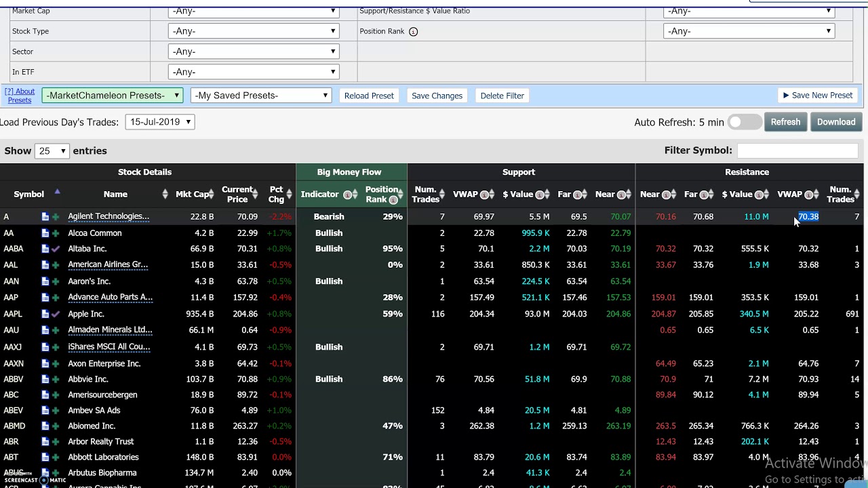Sort table by Symbol column
Image resolution: width=868 pixels, height=488 pixels.
tap(29, 195)
